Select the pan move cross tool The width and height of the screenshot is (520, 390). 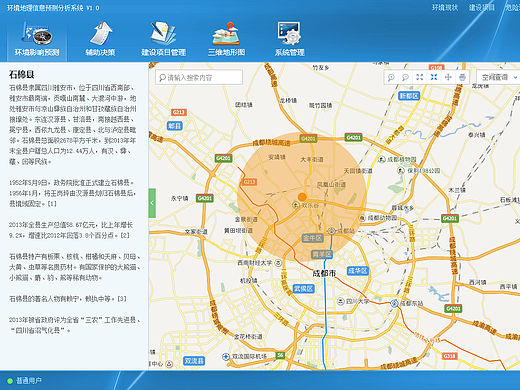[x=448, y=77]
